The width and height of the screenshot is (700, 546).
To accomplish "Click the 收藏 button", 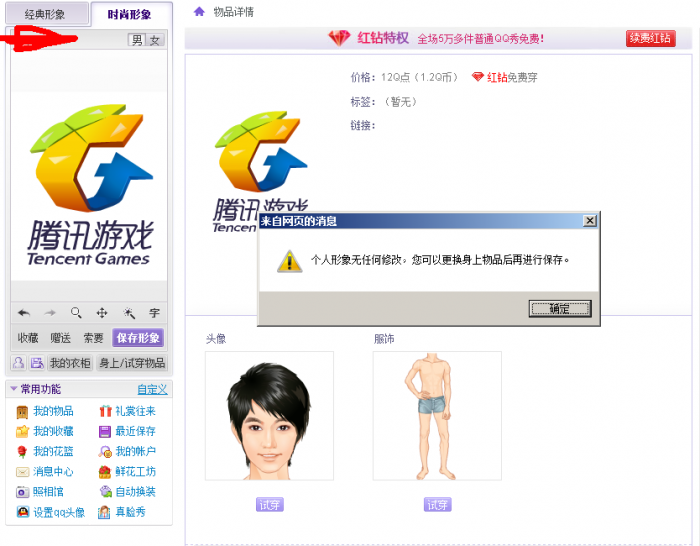I will [28, 338].
